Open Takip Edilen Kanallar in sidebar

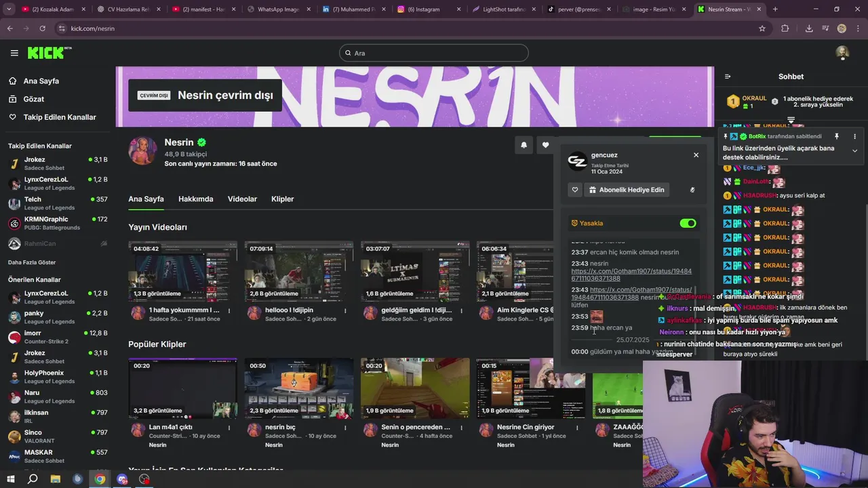pyautogui.click(x=60, y=117)
